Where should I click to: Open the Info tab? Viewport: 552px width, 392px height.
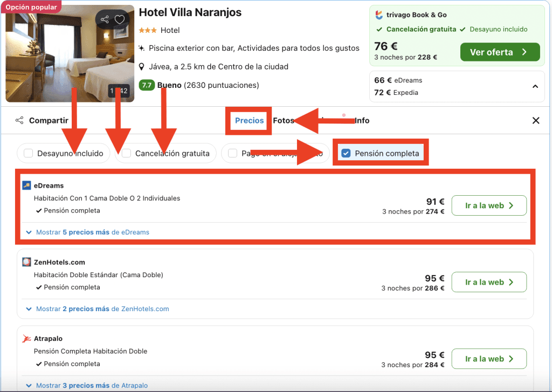(362, 120)
